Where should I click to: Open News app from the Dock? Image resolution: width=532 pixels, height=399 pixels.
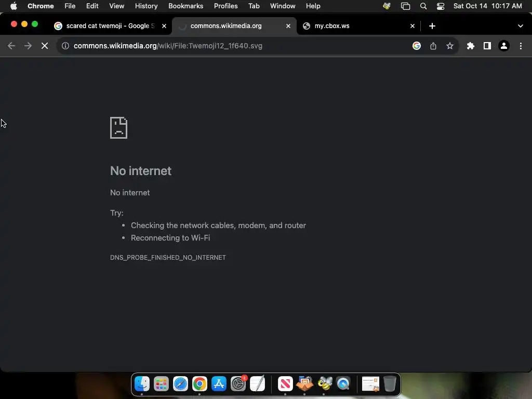coord(285,384)
